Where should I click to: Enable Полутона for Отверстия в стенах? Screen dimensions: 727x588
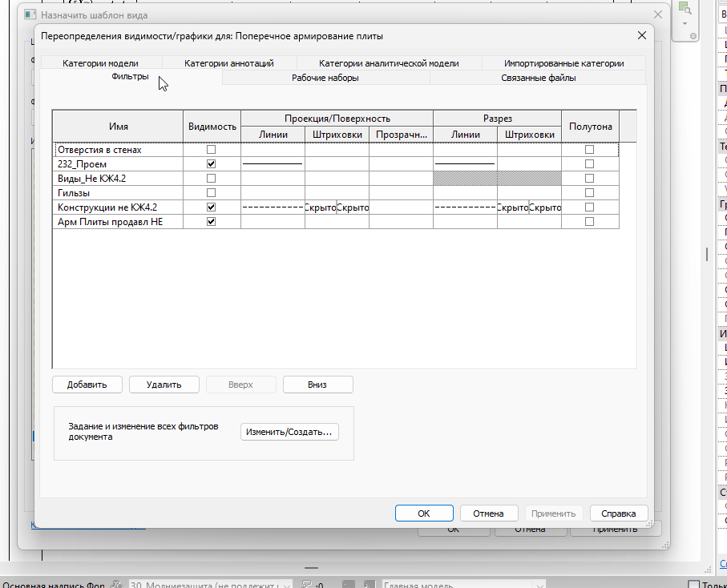coord(589,149)
